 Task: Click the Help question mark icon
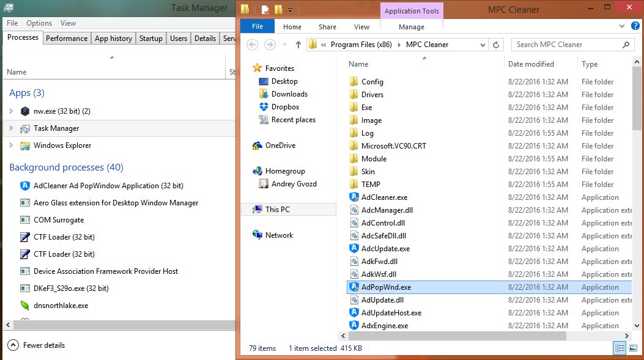636,26
